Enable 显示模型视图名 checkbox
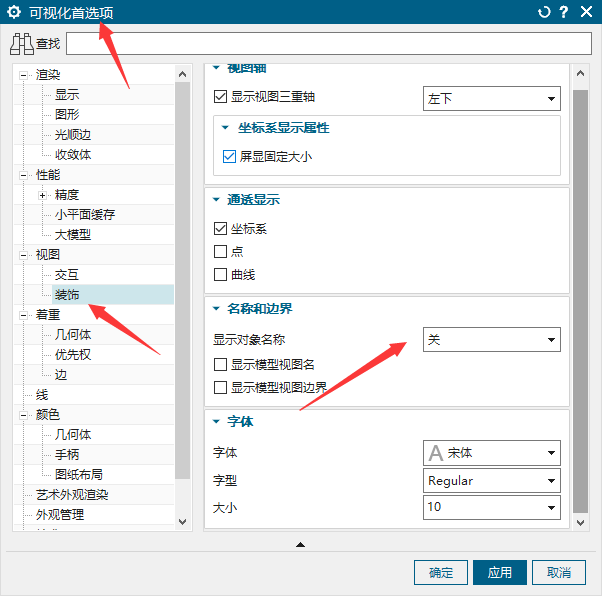Viewport: 602px width, 596px height. point(221,365)
